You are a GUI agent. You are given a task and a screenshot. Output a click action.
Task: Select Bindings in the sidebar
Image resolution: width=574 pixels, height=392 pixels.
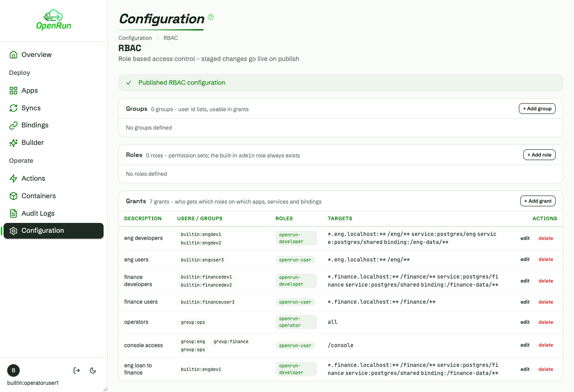click(53, 125)
